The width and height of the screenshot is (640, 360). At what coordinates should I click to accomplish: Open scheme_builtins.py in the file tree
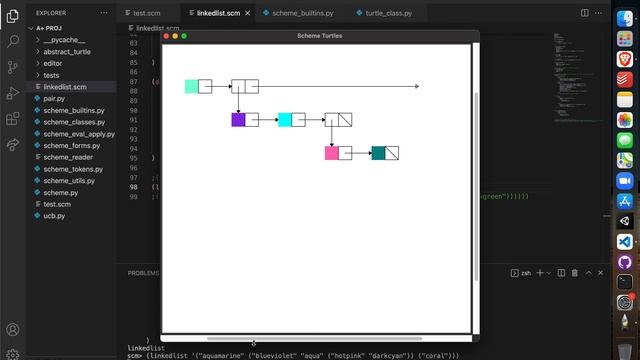click(x=74, y=111)
